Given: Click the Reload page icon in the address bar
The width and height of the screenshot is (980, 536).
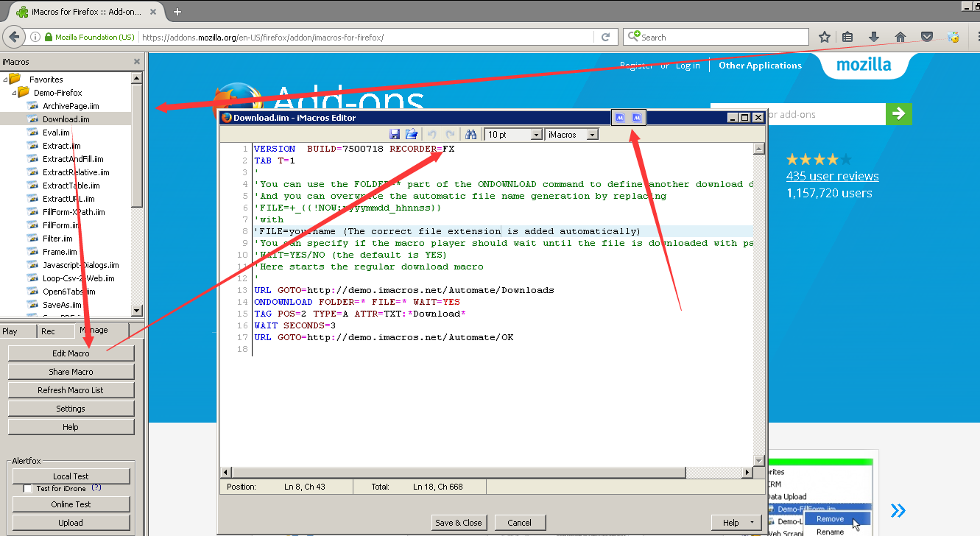Looking at the screenshot, I should coord(606,37).
